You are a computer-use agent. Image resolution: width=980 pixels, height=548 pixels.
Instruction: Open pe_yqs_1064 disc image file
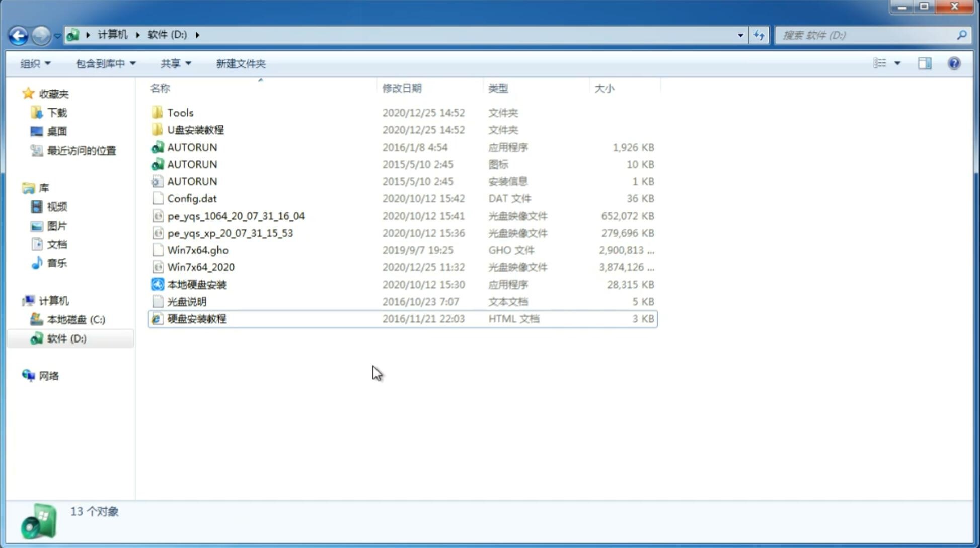tap(236, 216)
